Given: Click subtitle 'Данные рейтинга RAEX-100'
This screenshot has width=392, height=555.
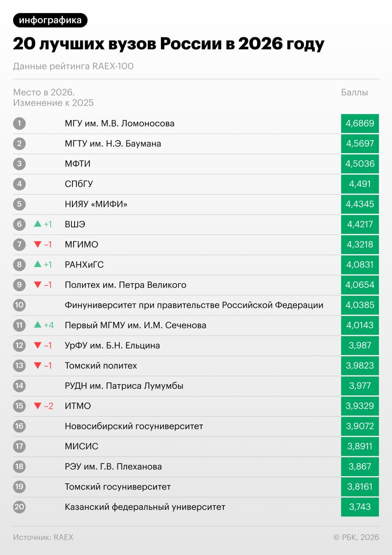Looking at the screenshot, I should [73, 66].
